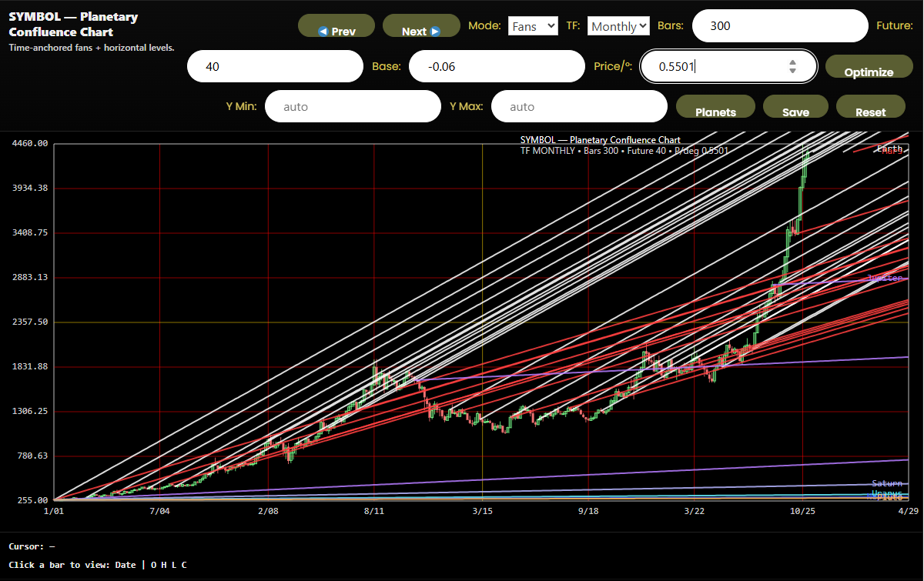Click the 8/11 date on the x-axis
This screenshot has height=581, width=924.
pos(373,511)
